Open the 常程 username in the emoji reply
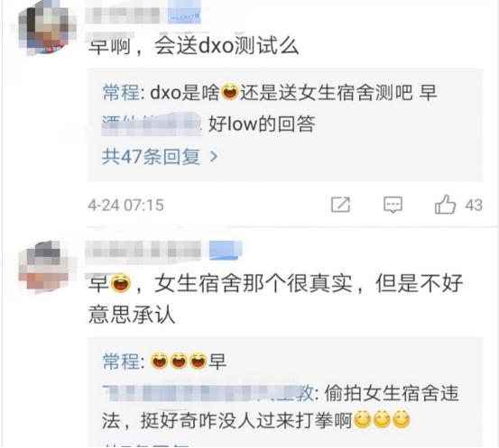 pos(121,361)
